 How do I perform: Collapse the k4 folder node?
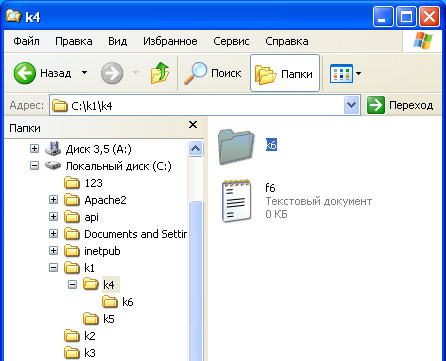click(x=72, y=284)
